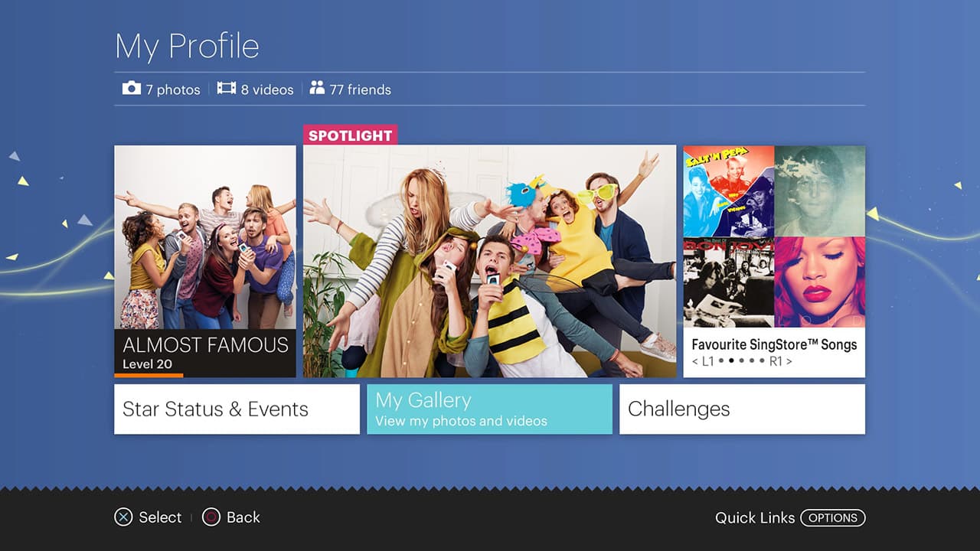Click the circle button icon for Back
980x551 pixels.
tap(211, 517)
